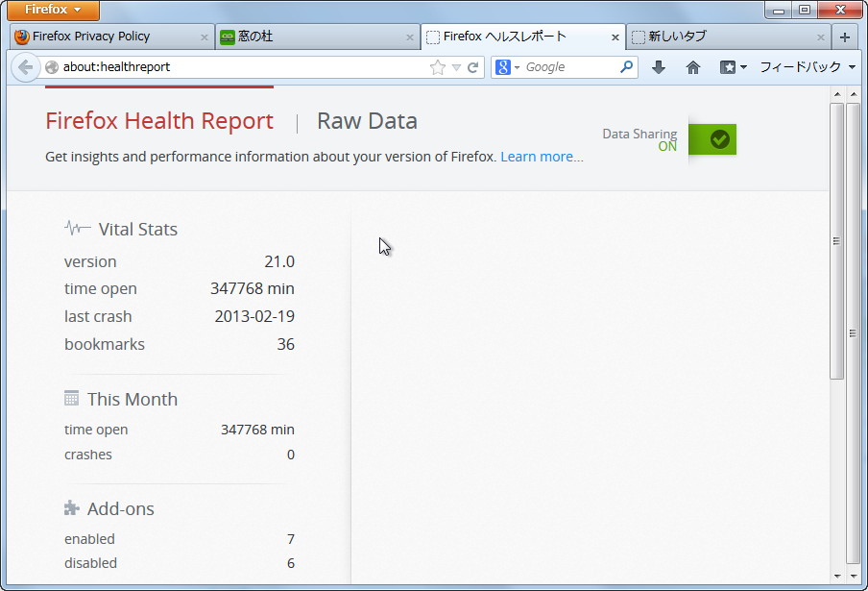Image resolution: width=868 pixels, height=591 pixels.
Task: Close the 新しいタブ tab
Action: pyautogui.click(x=820, y=37)
